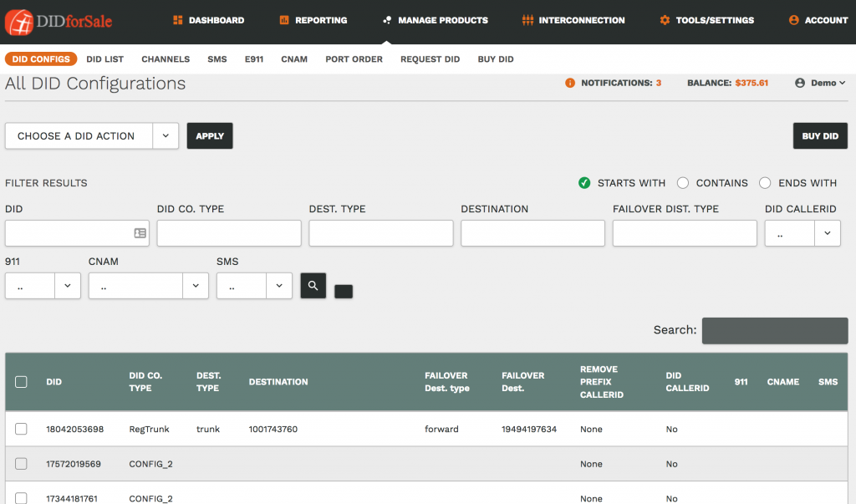Click the contact card icon in DID field
The width and height of the screenshot is (856, 504).
[x=140, y=233]
